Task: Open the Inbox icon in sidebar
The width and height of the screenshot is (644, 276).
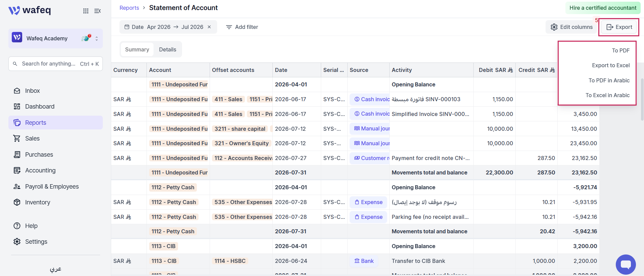Action: [17, 91]
